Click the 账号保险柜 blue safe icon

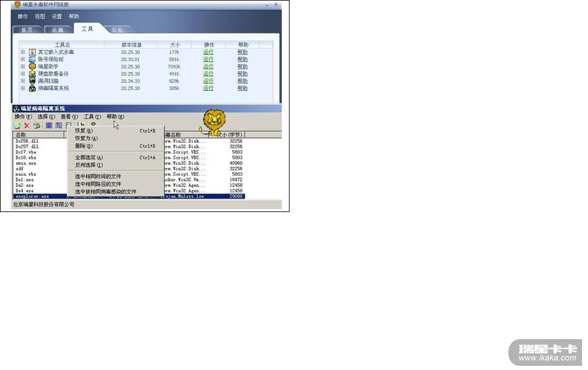(32, 59)
